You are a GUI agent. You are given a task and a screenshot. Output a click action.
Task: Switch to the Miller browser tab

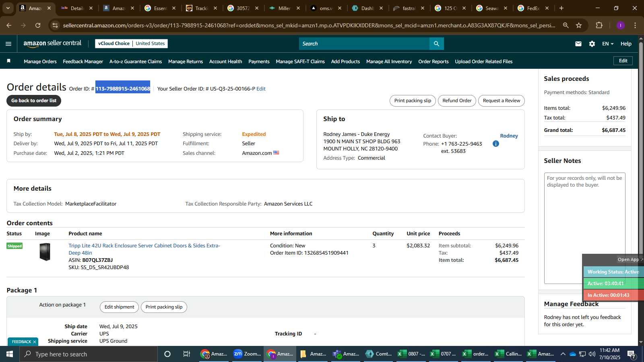(284, 8)
